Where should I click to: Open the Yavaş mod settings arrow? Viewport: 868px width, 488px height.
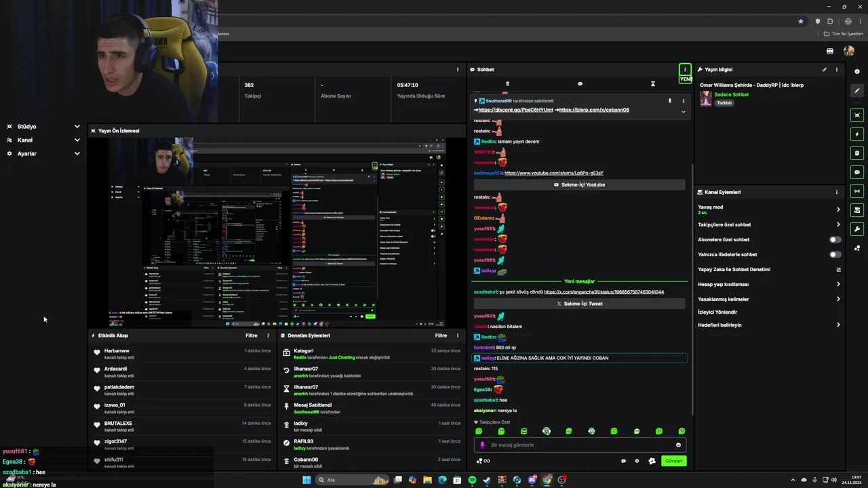838,209
